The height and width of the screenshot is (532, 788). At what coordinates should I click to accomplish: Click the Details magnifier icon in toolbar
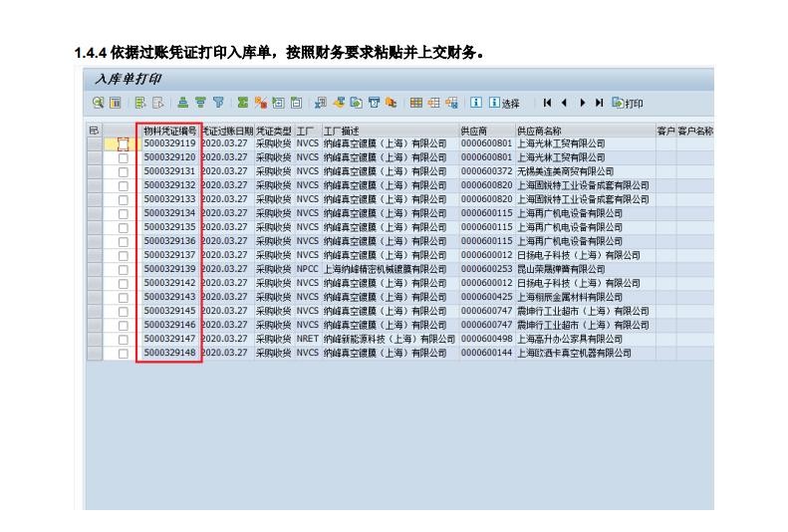tap(96, 103)
